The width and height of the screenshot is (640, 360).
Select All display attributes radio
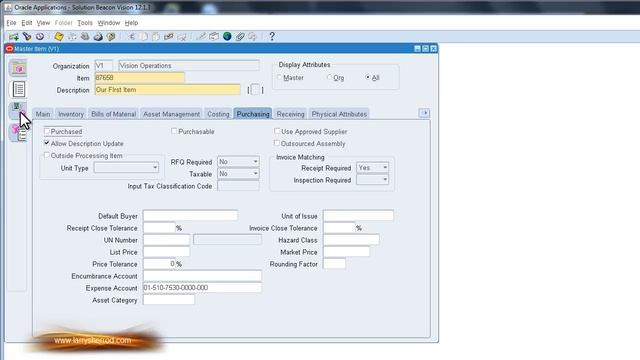coord(368,77)
